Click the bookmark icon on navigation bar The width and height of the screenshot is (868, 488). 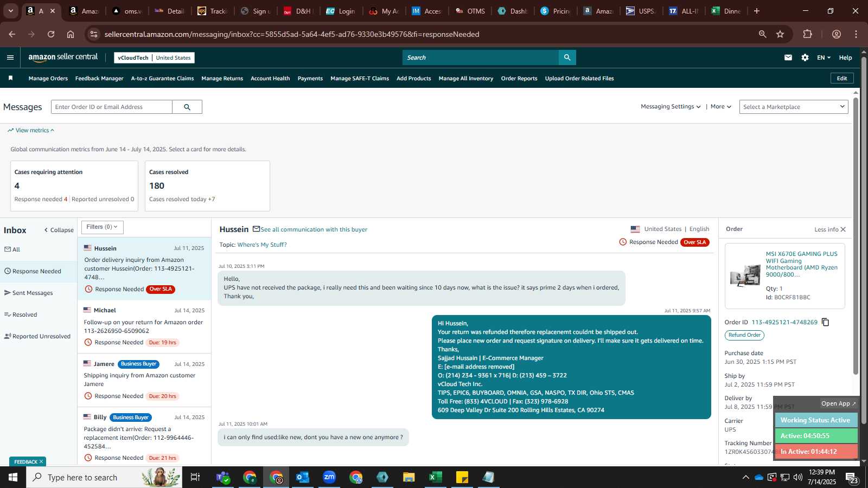(x=10, y=78)
